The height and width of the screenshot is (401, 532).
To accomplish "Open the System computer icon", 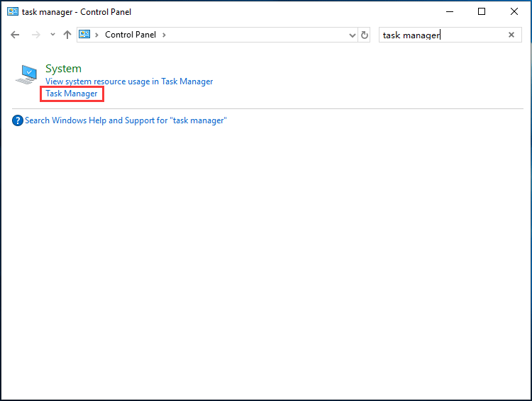I will (26, 74).
